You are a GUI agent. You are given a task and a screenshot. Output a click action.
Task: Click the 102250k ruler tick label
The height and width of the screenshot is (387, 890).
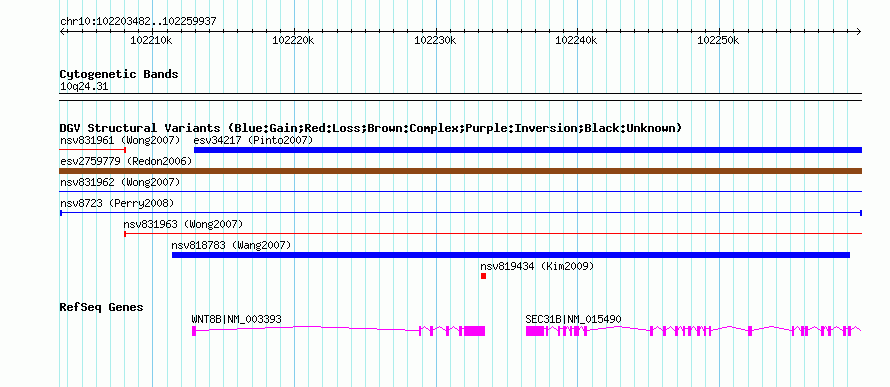click(x=718, y=40)
